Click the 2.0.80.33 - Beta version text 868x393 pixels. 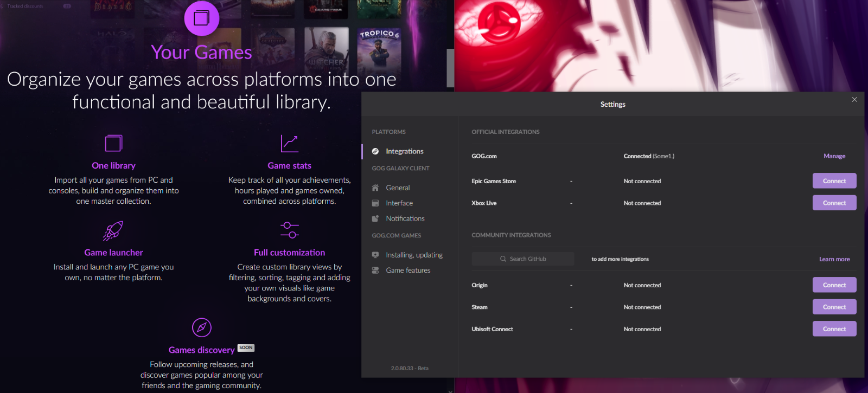[x=410, y=369]
